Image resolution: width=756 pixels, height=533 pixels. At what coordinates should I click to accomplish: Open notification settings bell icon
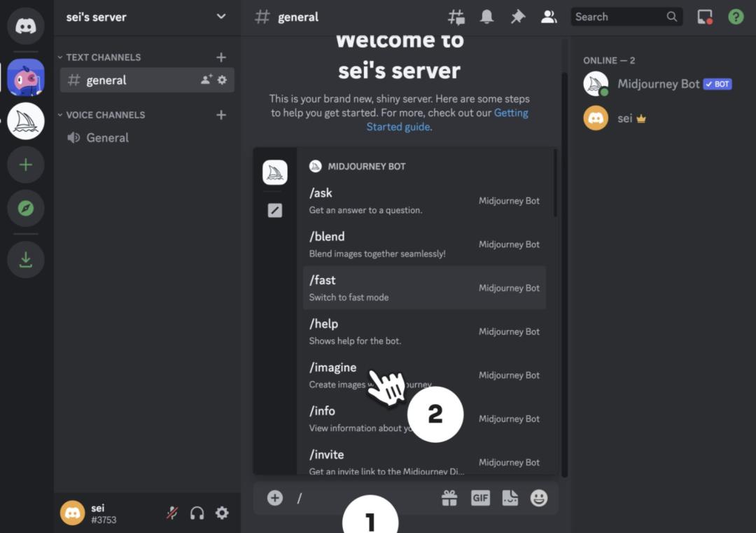[x=487, y=17]
